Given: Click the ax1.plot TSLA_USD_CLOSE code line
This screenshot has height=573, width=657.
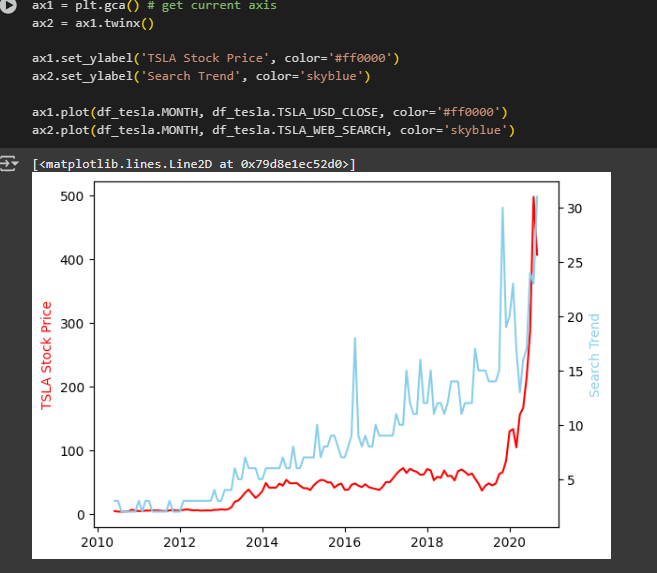Looking at the screenshot, I should coord(270,112).
